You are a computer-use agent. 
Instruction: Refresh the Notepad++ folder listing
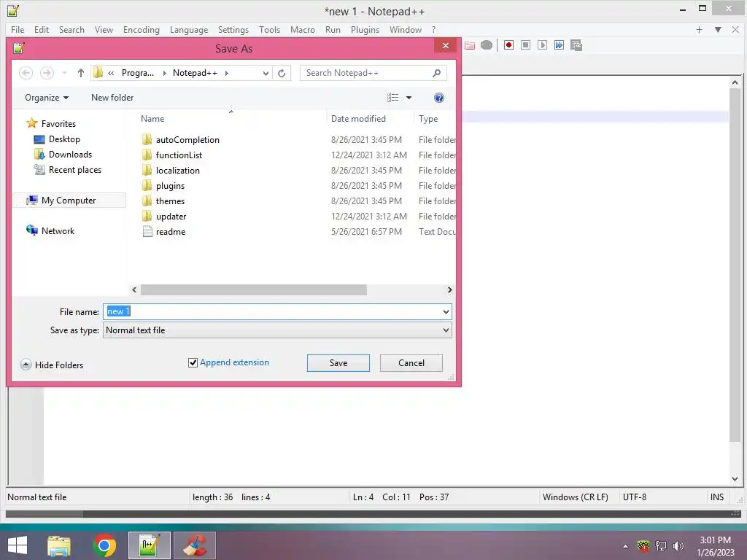click(282, 73)
